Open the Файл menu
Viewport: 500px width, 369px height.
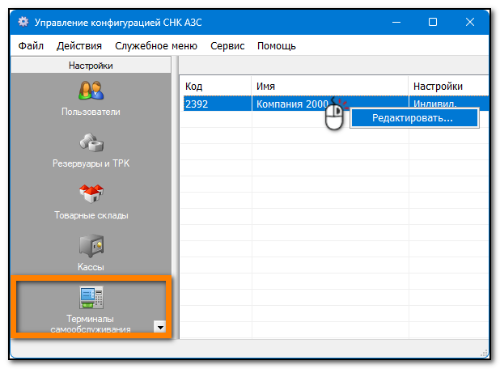pyautogui.click(x=31, y=46)
